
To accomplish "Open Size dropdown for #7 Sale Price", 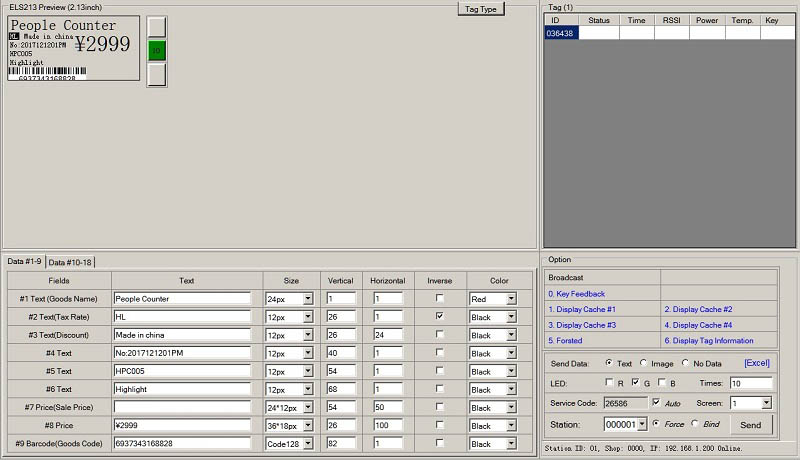I will (308, 407).
